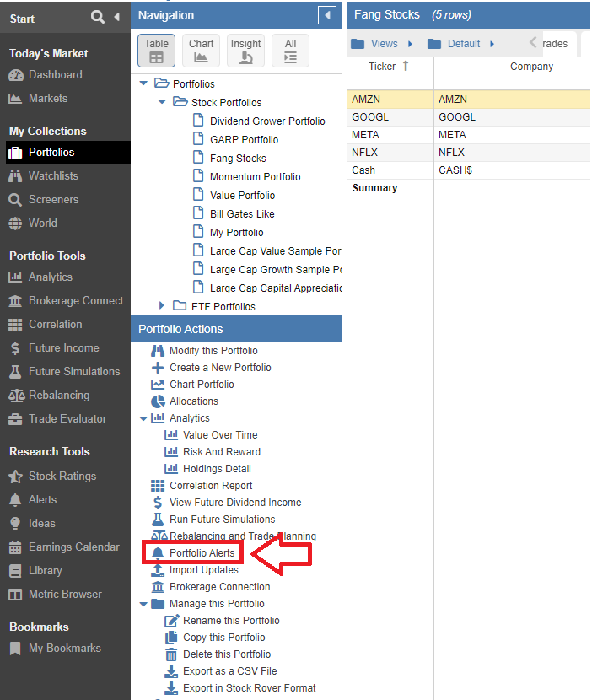Open the Default view folder dropdown
This screenshot has height=700, width=592.
460,44
